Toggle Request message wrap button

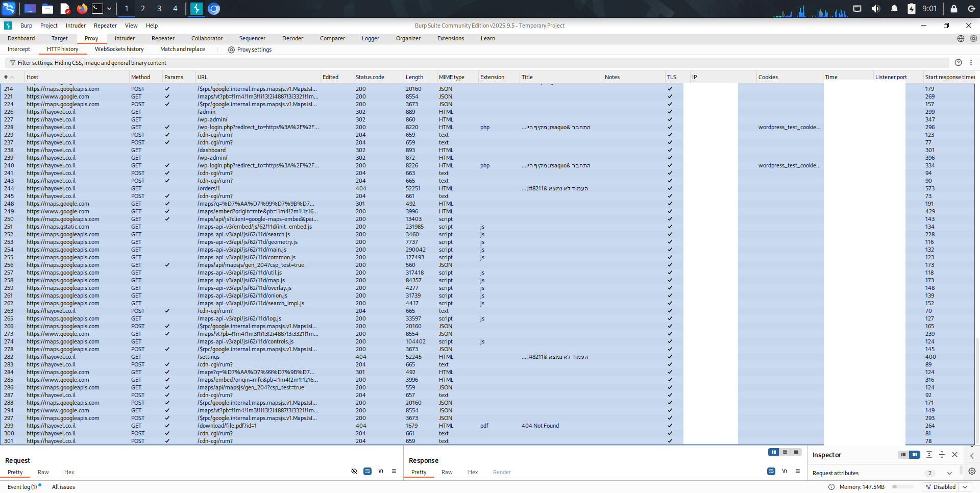click(367, 471)
